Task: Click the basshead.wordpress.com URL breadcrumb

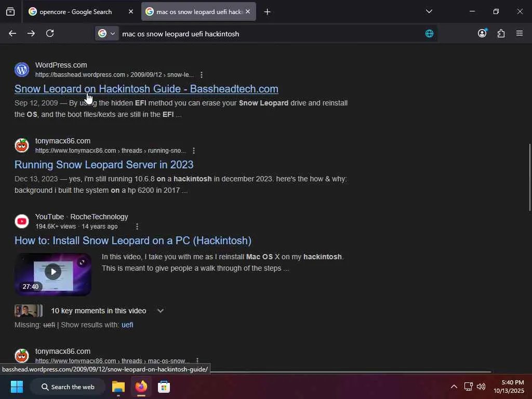Action: (114, 75)
